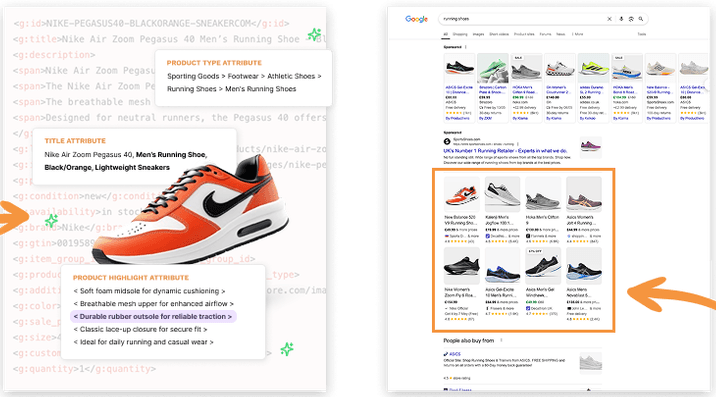Click the Google logo
716x397 pixels.
click(x=416, y=19)
